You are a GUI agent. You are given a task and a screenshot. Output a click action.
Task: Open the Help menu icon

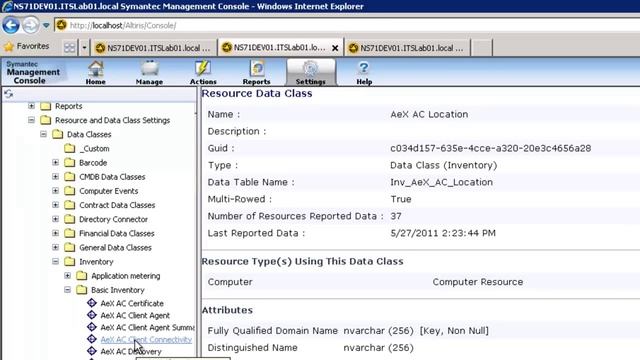364,73
